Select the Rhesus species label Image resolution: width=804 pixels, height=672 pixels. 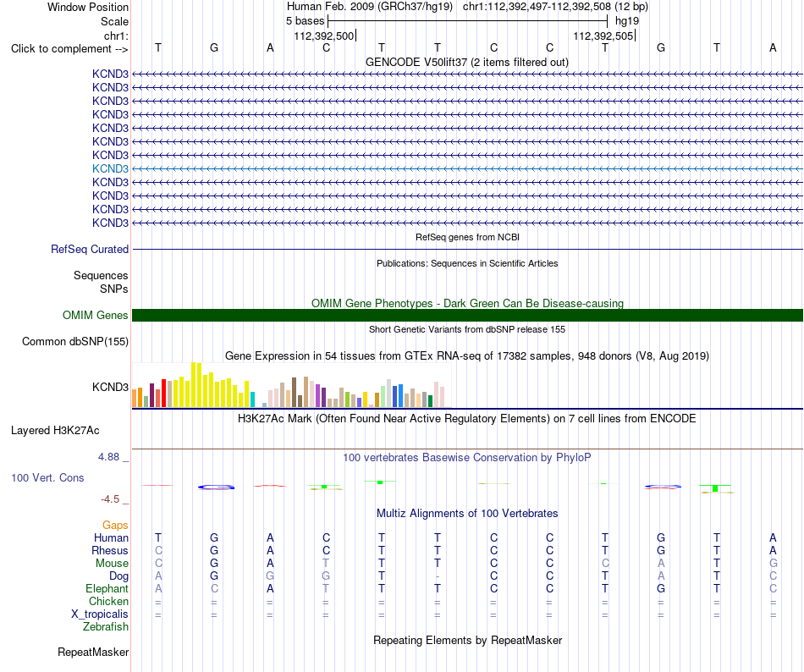pos(110,550)
